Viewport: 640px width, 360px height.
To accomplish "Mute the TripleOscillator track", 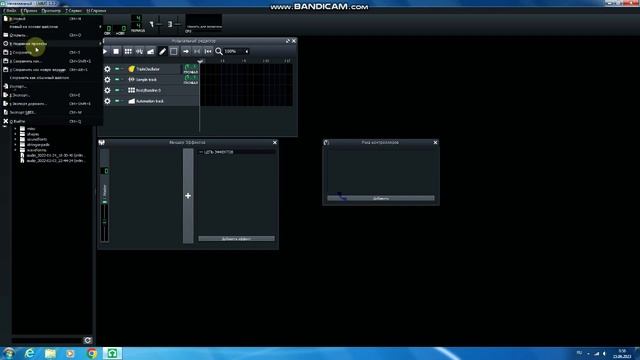I will [117, 69].
